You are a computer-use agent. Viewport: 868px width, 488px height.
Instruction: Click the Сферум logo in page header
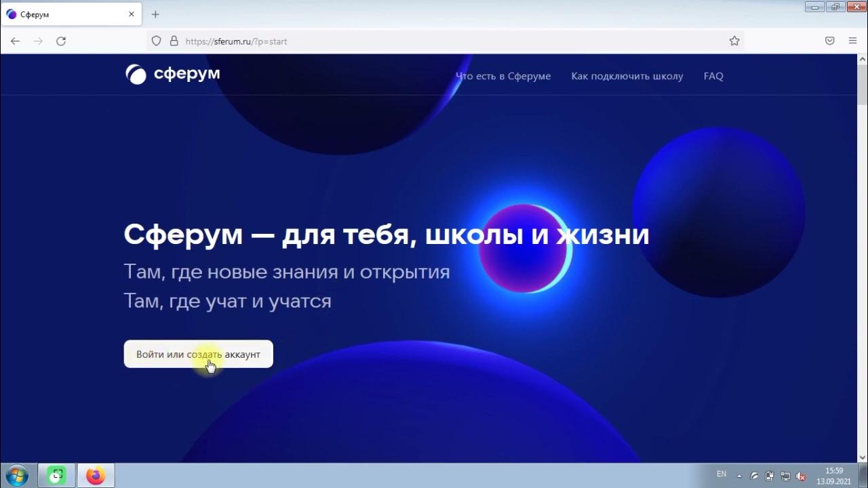173,74
